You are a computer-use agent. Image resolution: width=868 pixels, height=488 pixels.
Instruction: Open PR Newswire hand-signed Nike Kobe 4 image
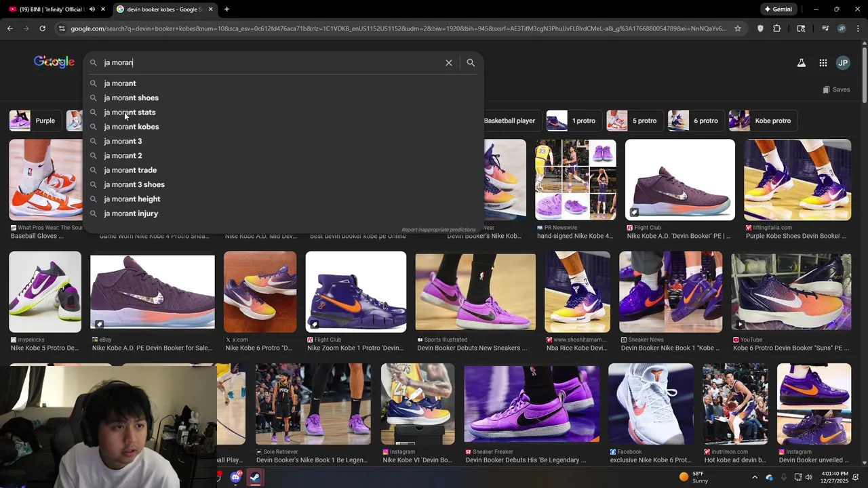[x=576, y=180]
